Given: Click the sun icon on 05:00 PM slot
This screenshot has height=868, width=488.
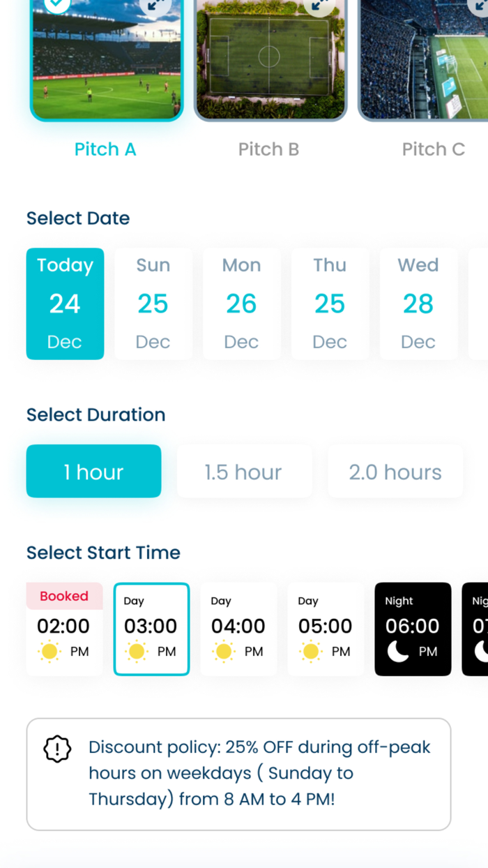Looking at the screenshot, I should pos(311,652).
